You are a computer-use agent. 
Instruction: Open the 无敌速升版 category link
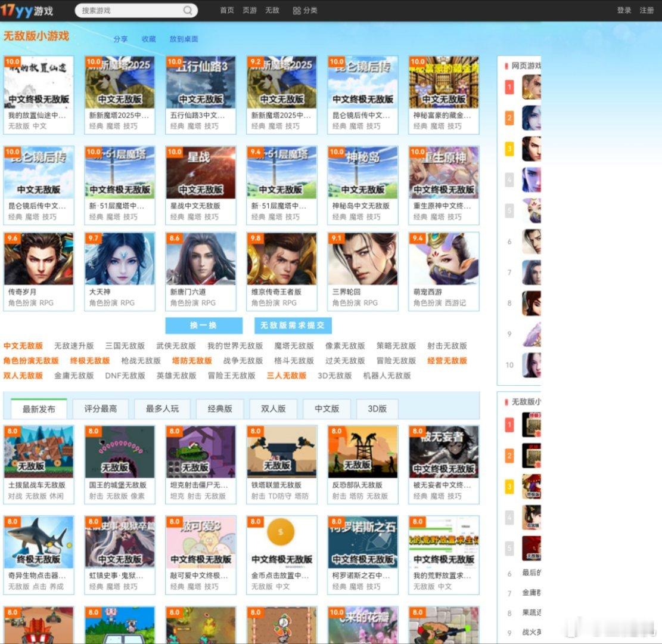[x=74, y=346]
